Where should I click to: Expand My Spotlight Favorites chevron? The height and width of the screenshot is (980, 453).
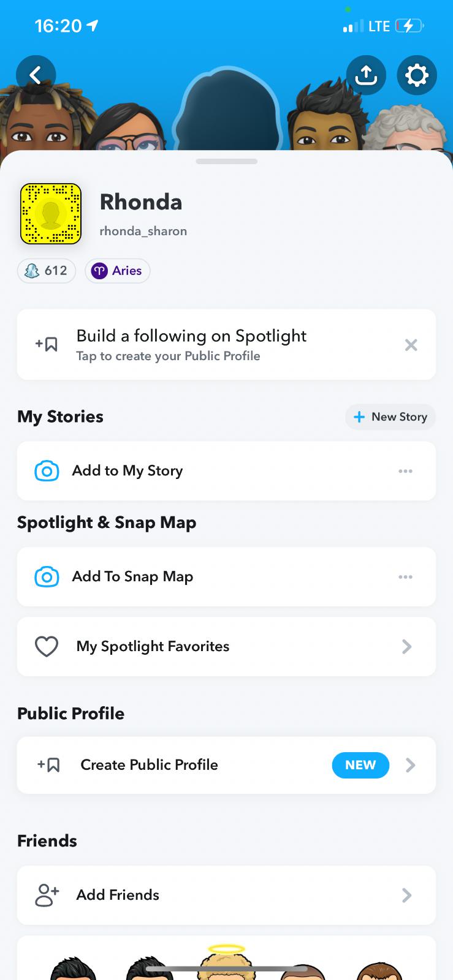coord(406,647)
